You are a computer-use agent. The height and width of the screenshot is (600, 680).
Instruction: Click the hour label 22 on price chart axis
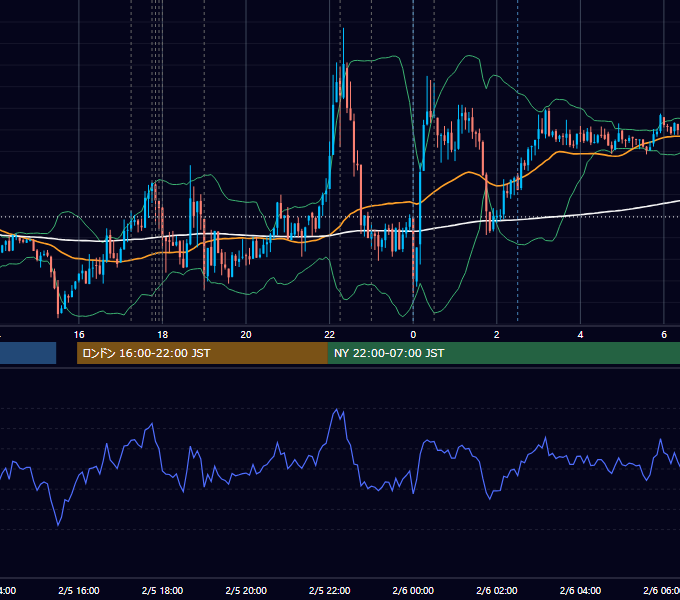(330, 335)
